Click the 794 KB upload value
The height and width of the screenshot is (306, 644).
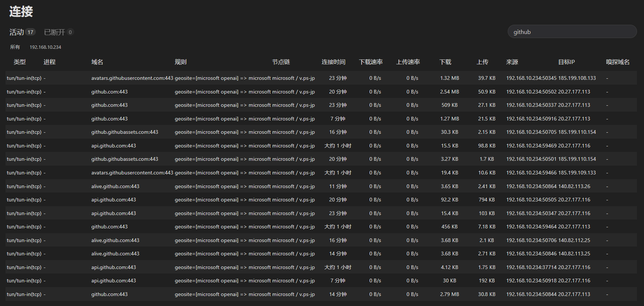pyautogui.click(x=487, y=200)
